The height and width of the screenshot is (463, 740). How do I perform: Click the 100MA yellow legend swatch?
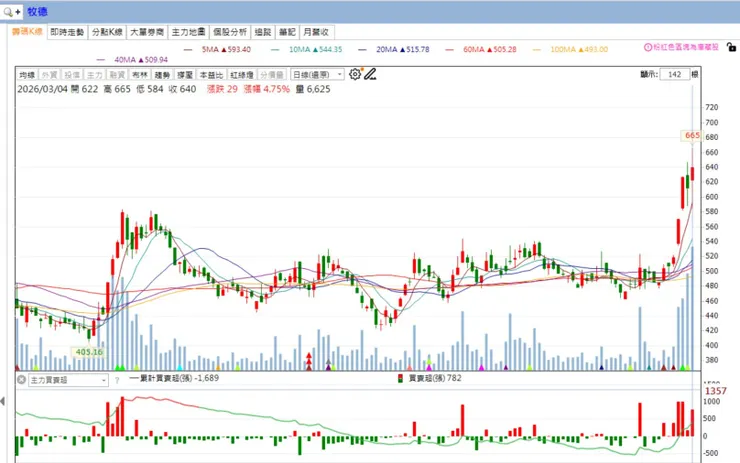click(x=536, y=50)
